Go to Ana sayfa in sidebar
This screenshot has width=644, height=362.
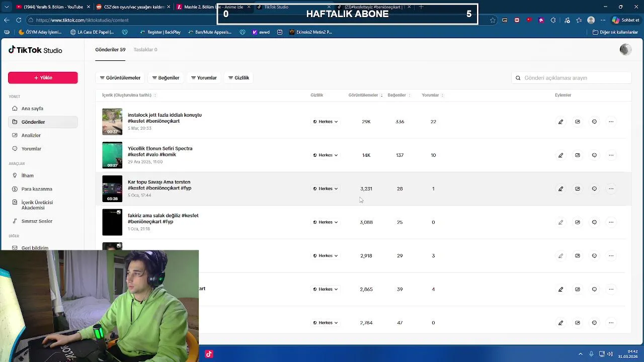click(43, 109)
